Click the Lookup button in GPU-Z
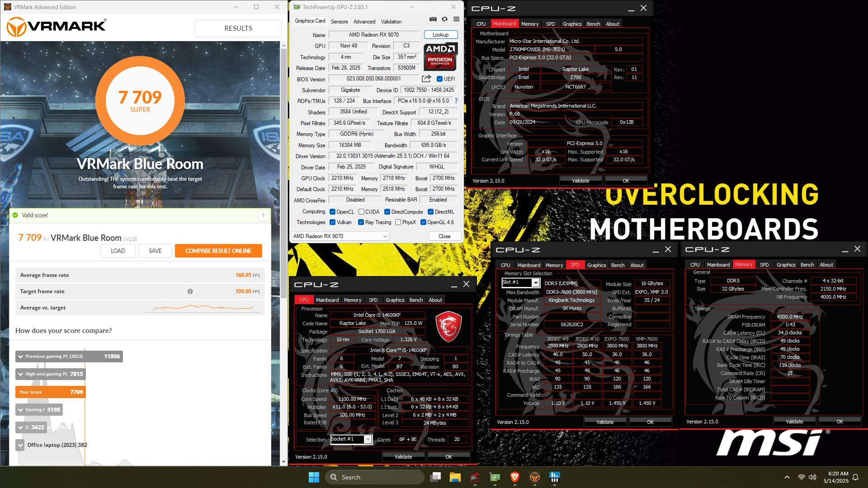The height and width of the screenshot is (488, 868). tap(440, 35)
